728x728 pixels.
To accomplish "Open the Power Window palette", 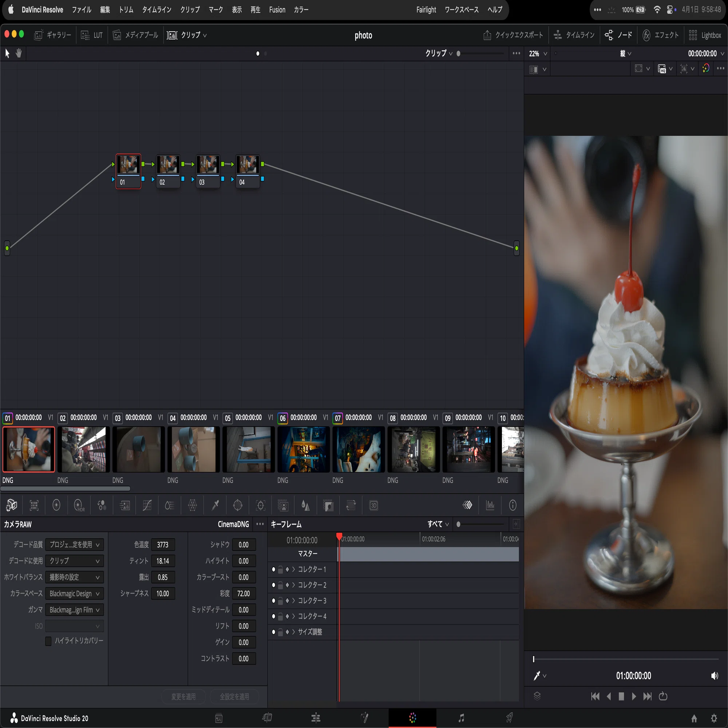I will 238,505.
